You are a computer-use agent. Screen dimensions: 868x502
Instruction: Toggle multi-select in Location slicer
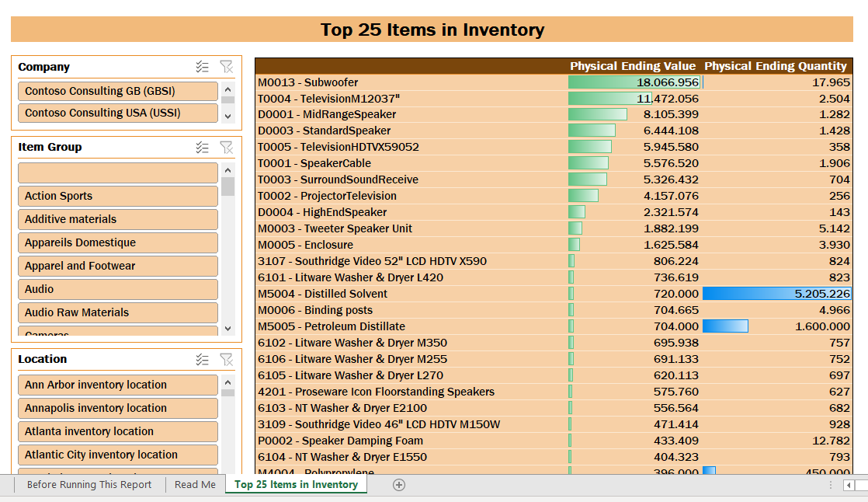pyautogui.click(x=202, y=360)
